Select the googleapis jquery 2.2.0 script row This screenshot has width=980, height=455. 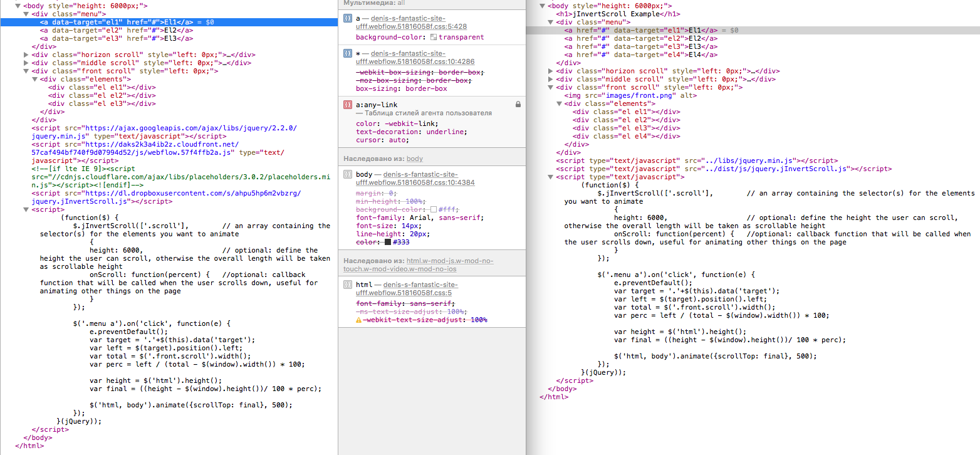point(164,132)
